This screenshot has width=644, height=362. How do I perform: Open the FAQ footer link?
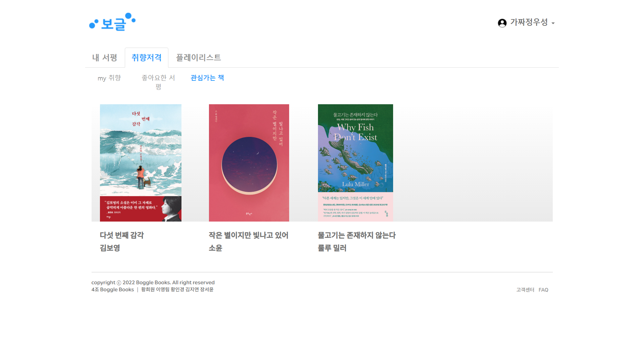pyautogui.click(x=543, y=290)
